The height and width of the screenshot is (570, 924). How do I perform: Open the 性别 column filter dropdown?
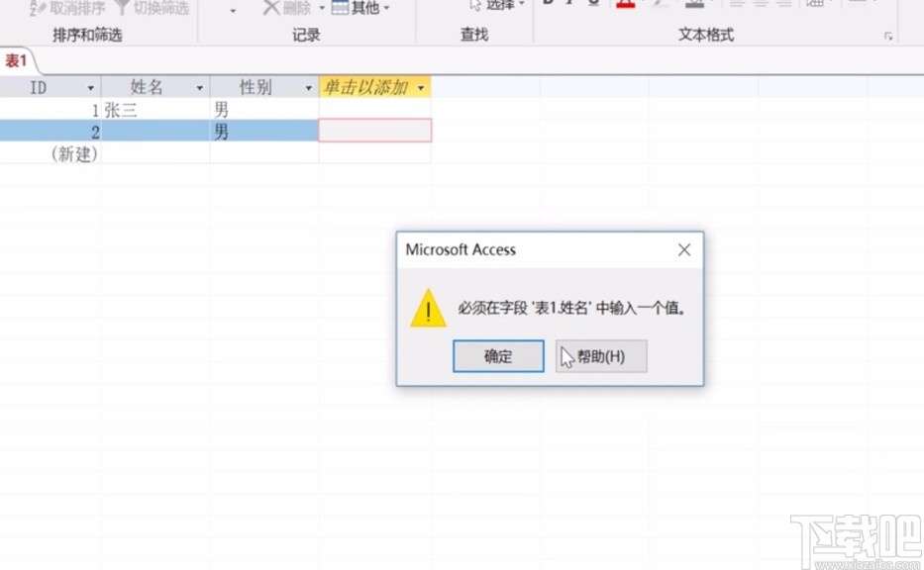click(307, 87)
